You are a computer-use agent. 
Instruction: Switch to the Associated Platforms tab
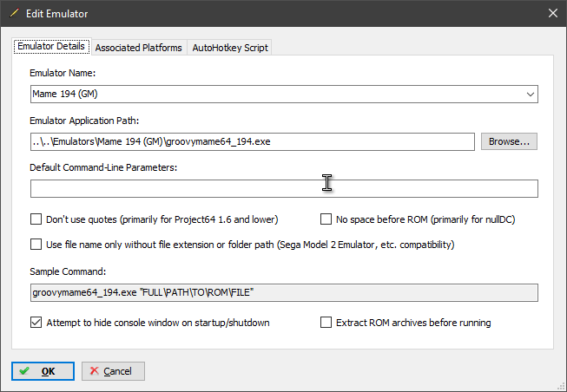pyautogui.click(x=139, y=48)
